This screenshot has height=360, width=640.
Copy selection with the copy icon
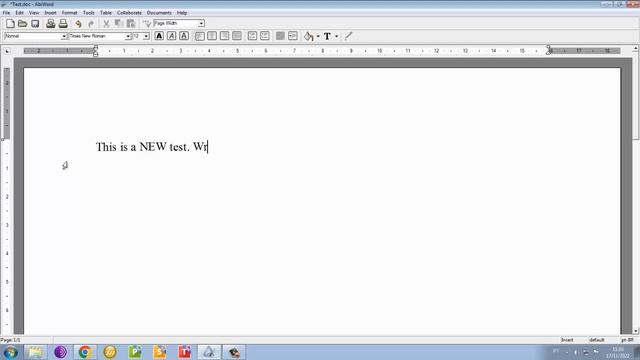click(x=118, y=24)
